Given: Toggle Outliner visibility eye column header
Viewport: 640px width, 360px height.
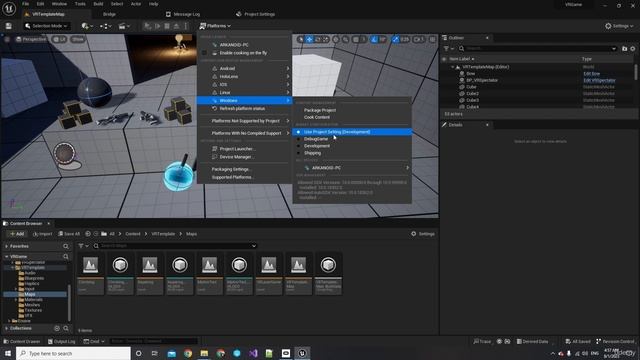Looking at the screenshot, I should [x=444, y=59].
